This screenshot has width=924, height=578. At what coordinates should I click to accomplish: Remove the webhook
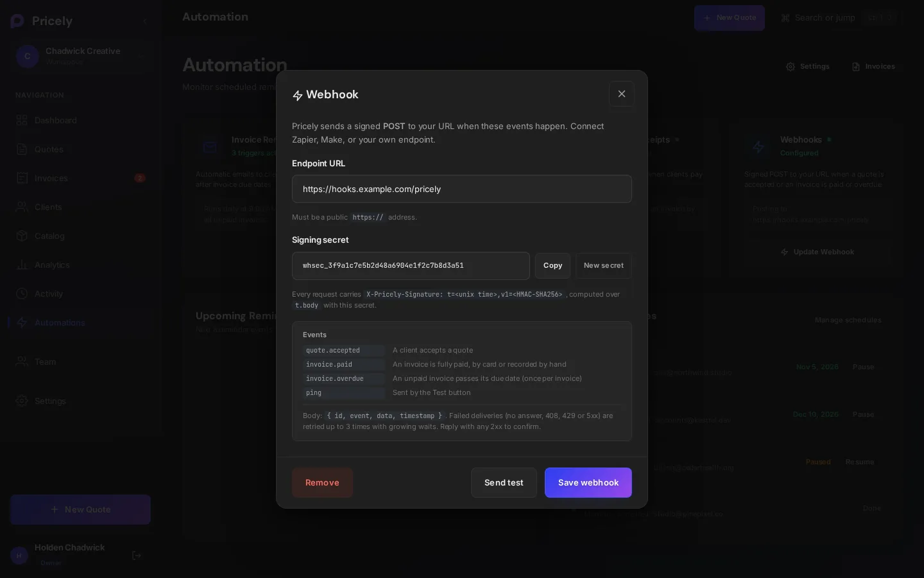point(322,482)
